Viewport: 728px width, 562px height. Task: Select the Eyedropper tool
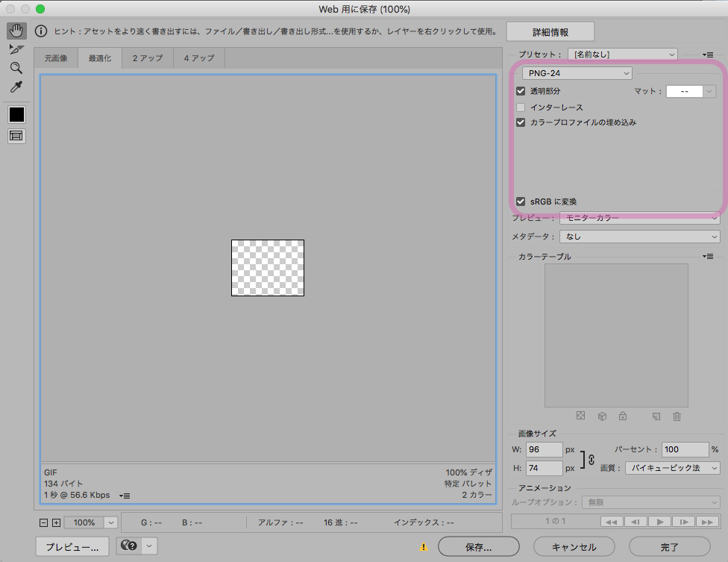(x=16, y=87)
